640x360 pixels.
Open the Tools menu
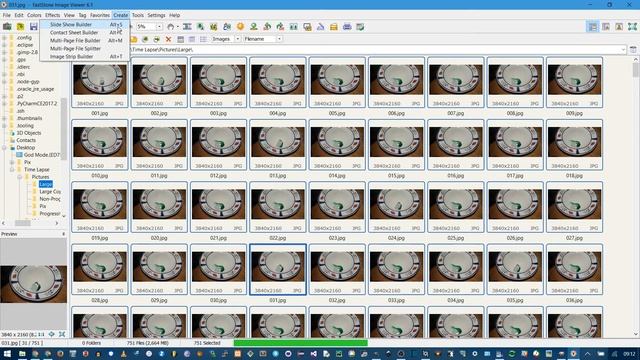(x=138, y=15)
